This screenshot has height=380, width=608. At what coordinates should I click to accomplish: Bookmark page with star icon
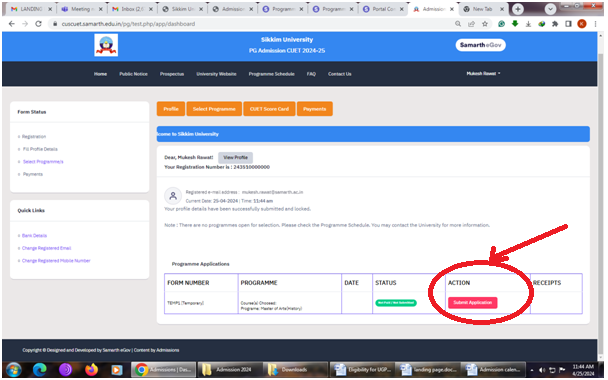tap(485, 24)
